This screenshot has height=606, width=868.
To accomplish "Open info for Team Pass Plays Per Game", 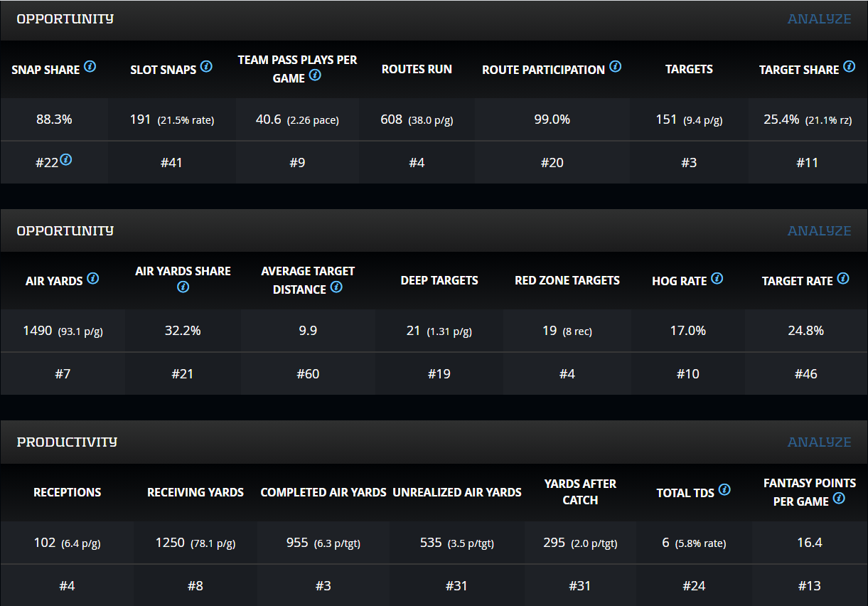I will coord(315,75).
